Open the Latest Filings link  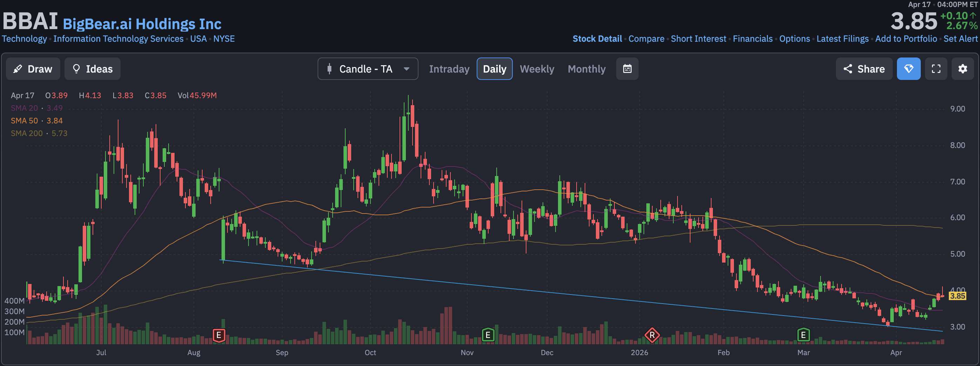842,39
